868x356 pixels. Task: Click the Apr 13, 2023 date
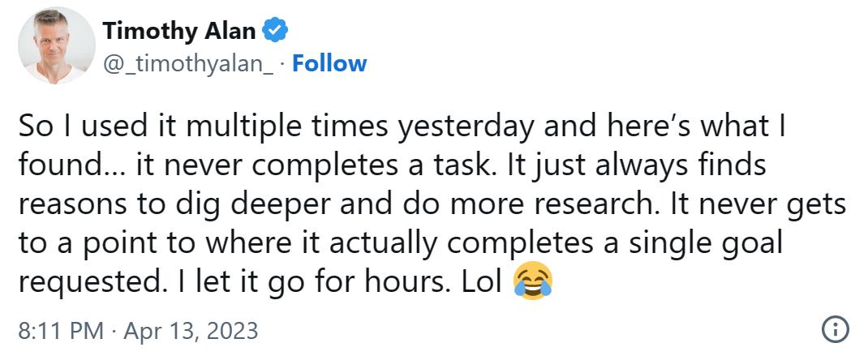pyautogui.click(x=191, y=331)
